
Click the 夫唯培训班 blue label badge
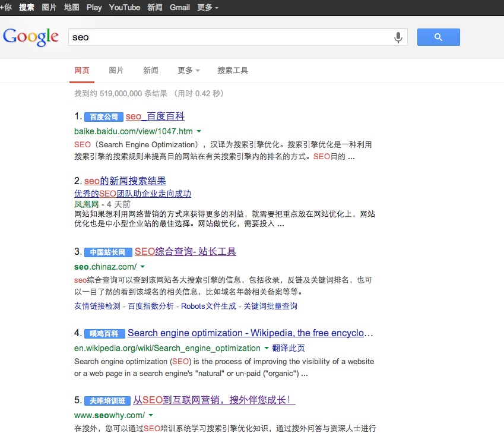(107, 401)
